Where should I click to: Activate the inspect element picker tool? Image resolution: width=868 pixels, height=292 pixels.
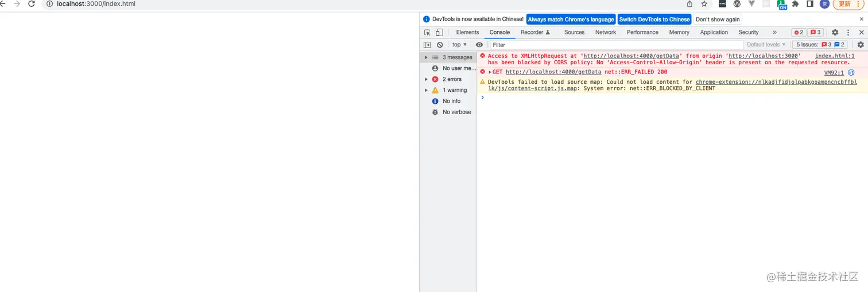[x=427, y=33]
